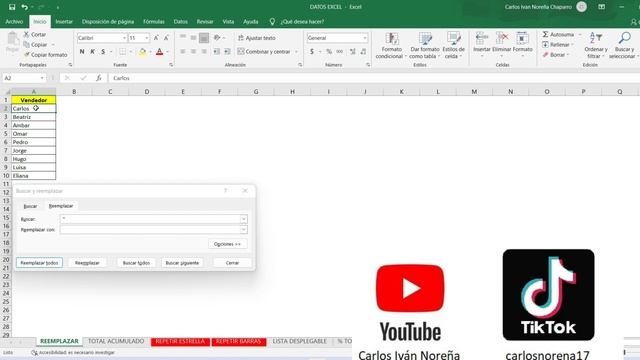Open the font size dropdown
This screenshot has height=360, width=640.
[x=147, y=38]
